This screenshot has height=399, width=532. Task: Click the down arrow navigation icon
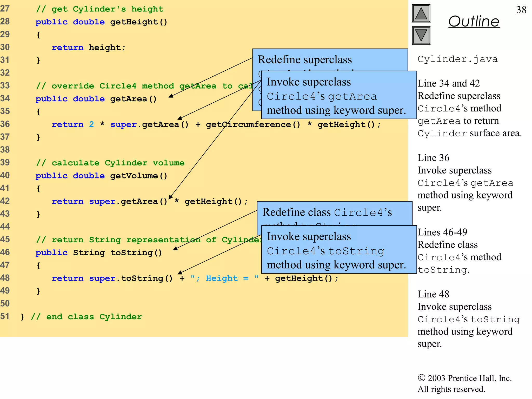click(x=421, y=35)
